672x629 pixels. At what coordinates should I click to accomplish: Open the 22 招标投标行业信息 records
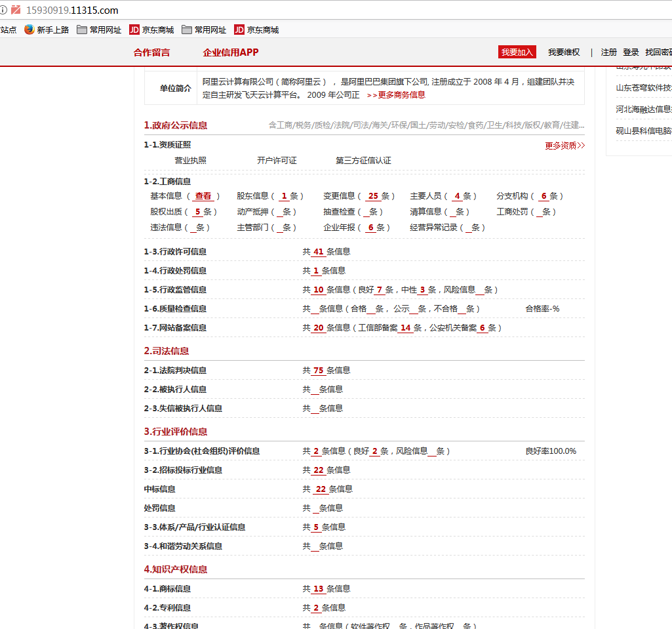tap(319, 470)
